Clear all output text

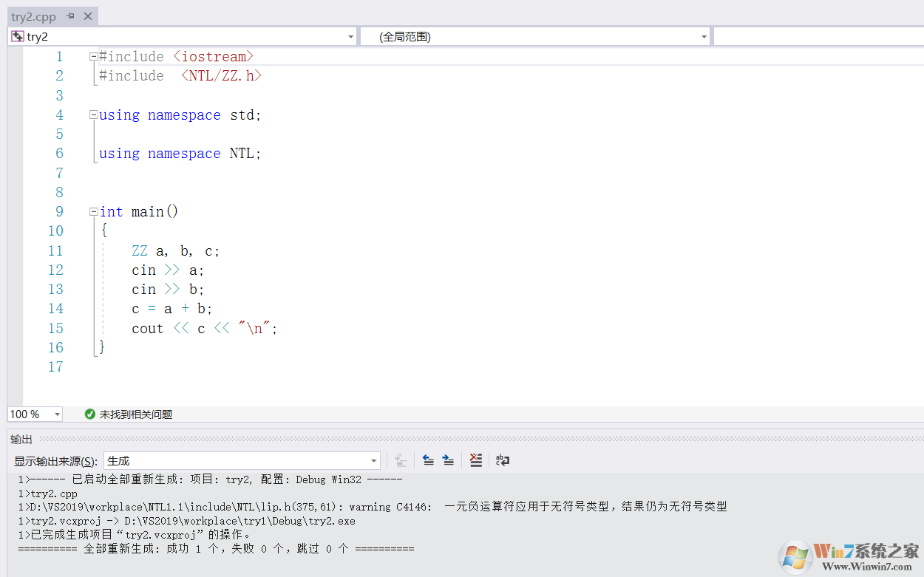tap(476, 461)
